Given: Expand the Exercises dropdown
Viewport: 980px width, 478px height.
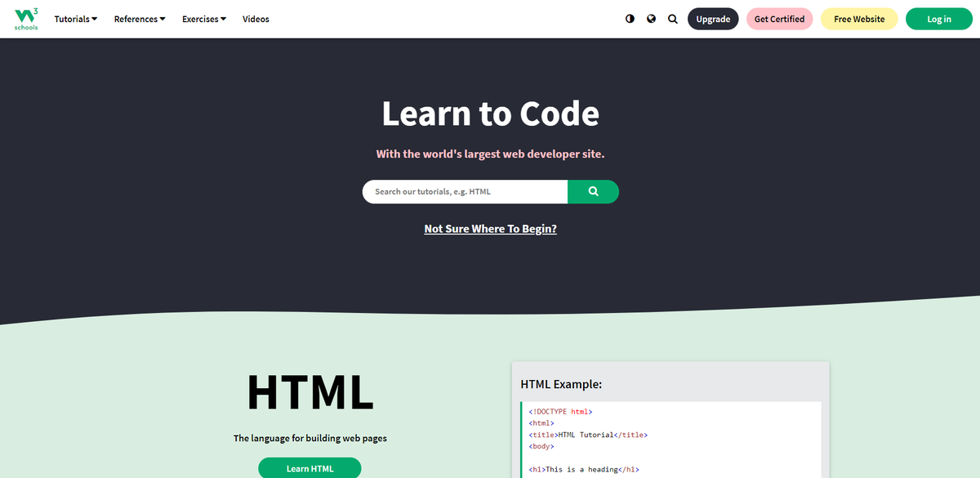Looking at the screenshot, I should pyautogui.click(x=203, y=19).
